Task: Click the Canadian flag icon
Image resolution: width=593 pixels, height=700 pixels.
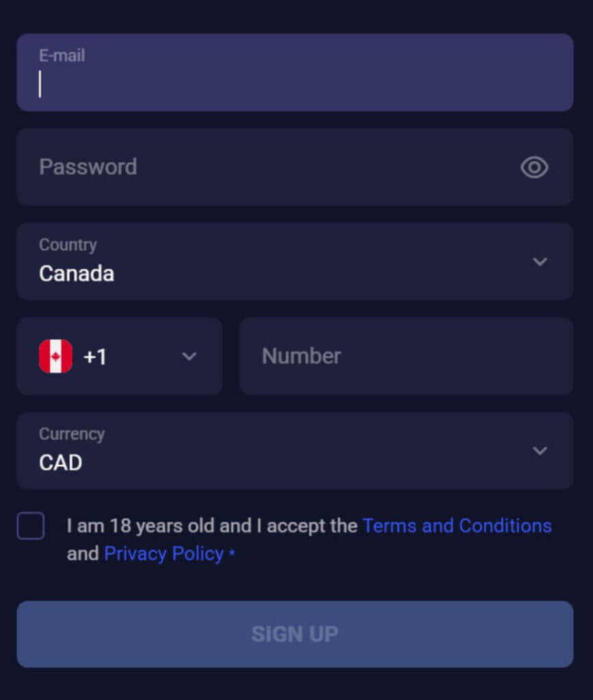Action: pyautogui.click(x=55, y=356)
